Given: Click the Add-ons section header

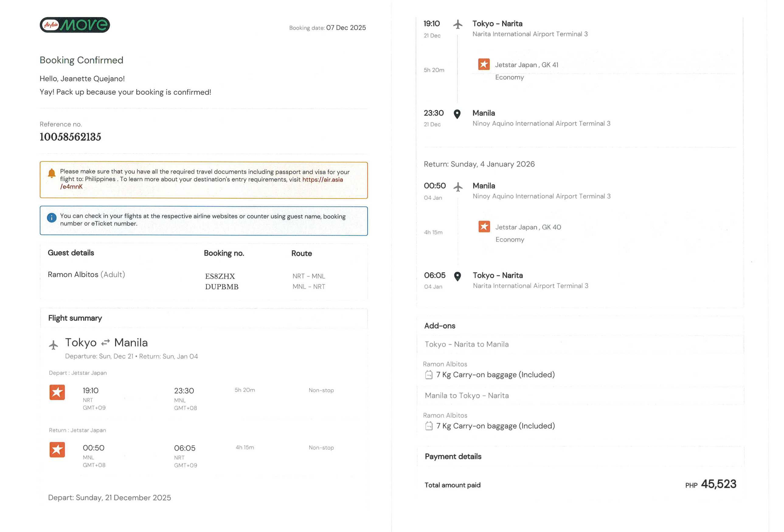Looking at the screenshot, I should [x=439, y=326].
